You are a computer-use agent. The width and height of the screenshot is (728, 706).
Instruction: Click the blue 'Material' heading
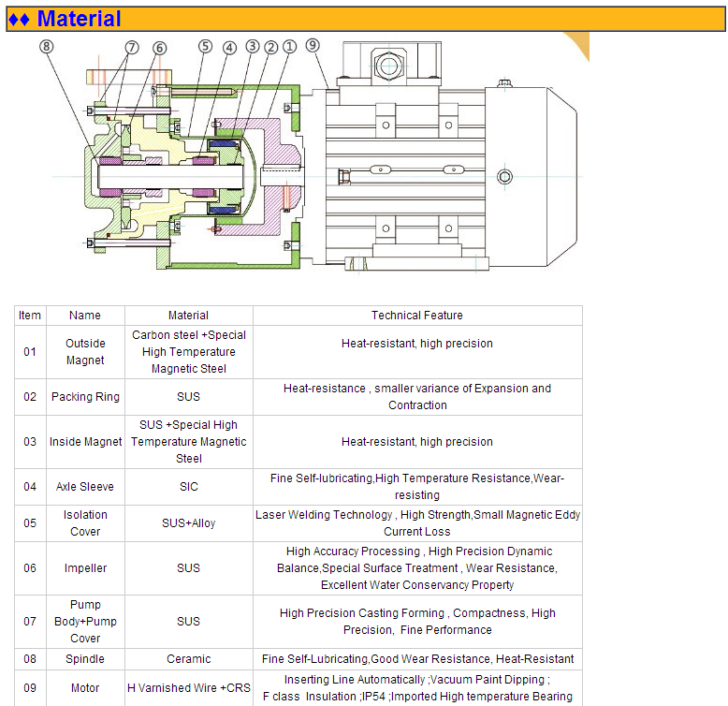[x=79, y=19]
